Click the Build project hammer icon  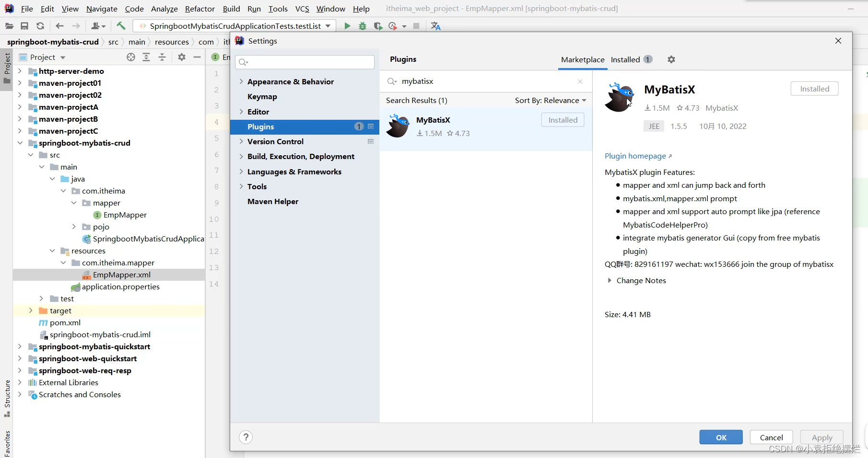121,26
